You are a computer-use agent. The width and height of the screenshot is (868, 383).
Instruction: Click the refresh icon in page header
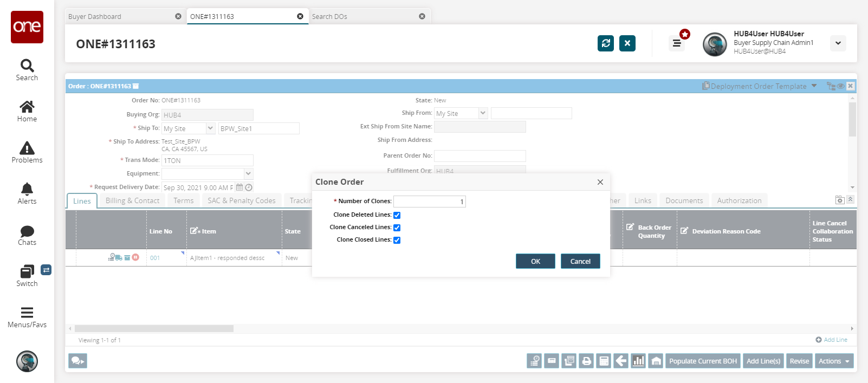click(606, 43)
